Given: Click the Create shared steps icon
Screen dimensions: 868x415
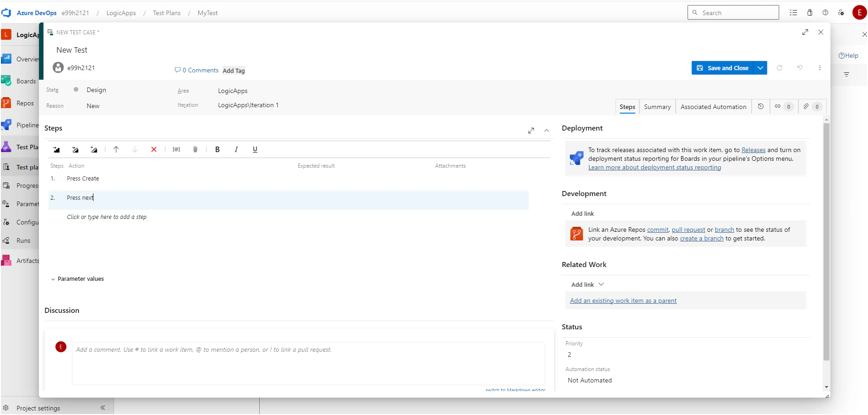Looking at the screenshot, I should click(94, 150).
